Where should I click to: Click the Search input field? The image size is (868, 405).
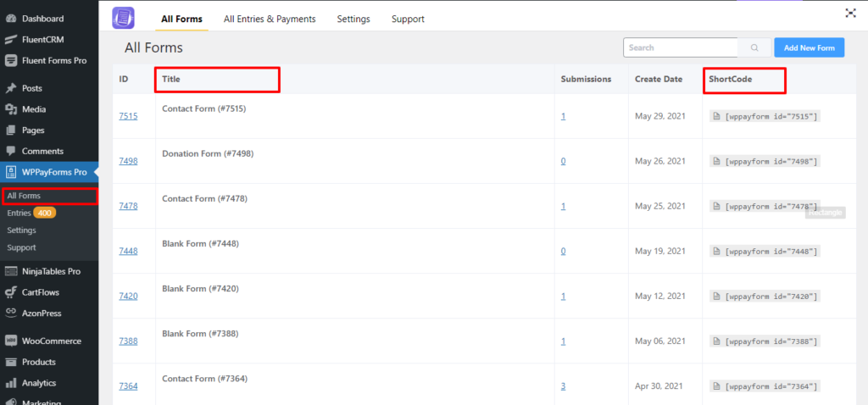682,48
